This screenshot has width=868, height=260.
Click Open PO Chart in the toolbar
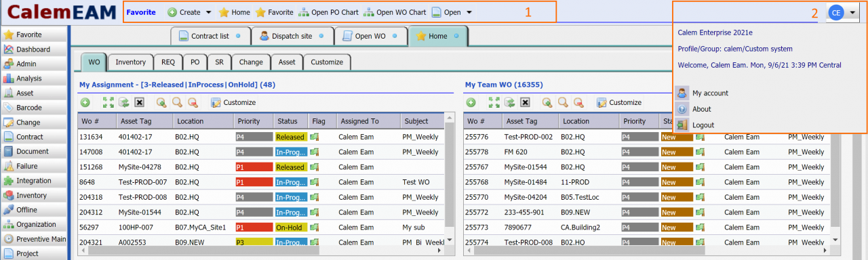329,12
